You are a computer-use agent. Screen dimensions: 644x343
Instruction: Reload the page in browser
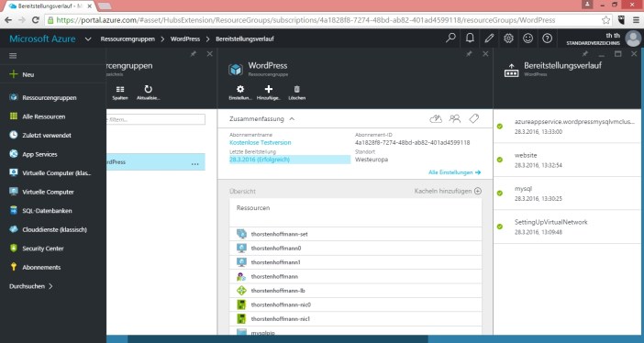(36, 19)
